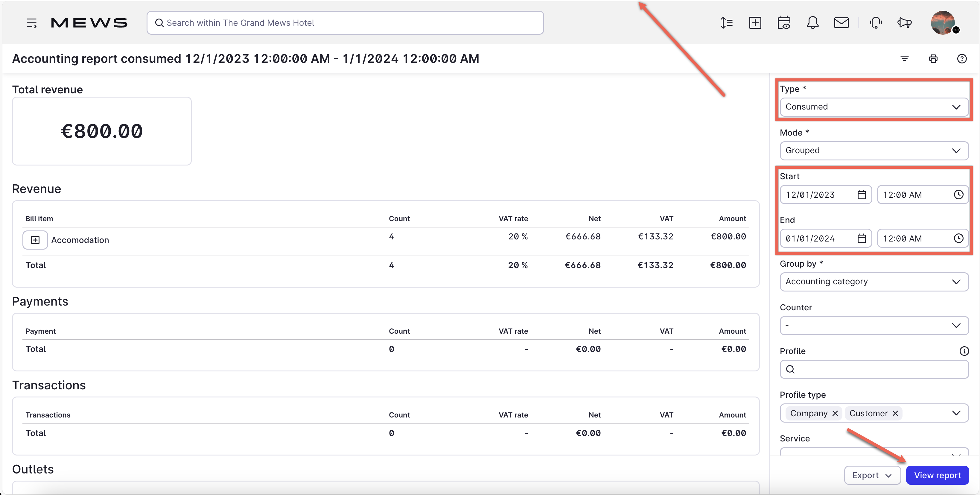Screen dimensions: 980x495
Task: Open the headset support icon
Action: point(876,23)
